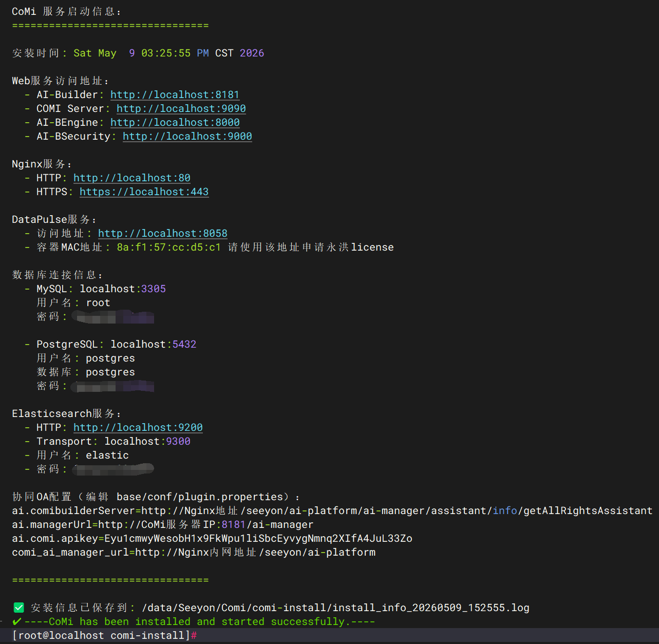
Task: Click the "Web服务访问地址" heading
Action: coord(57,81)
